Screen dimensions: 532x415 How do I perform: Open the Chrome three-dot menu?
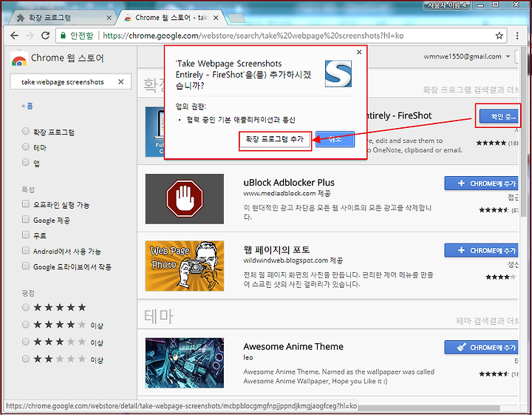[517, 36]
